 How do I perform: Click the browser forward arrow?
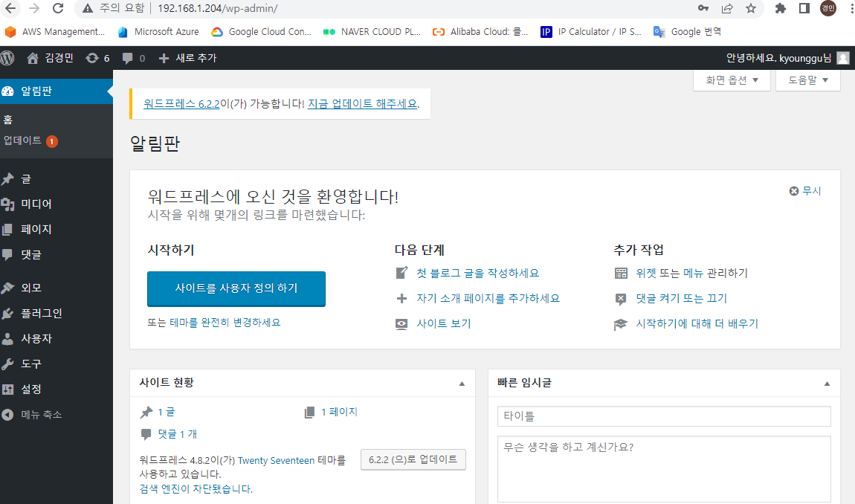coord(33,8)
